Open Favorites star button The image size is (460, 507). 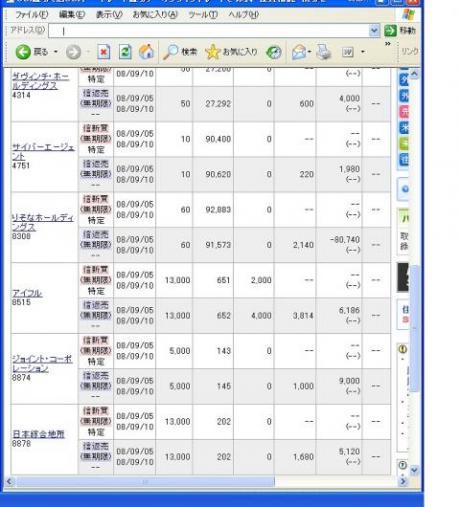232,52
